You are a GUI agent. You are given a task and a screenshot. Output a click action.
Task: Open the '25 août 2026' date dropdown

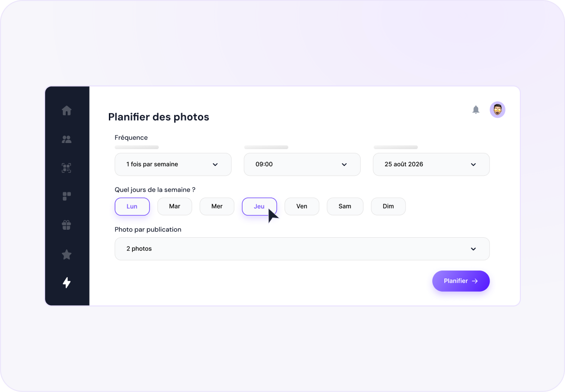tap(431, 165)
